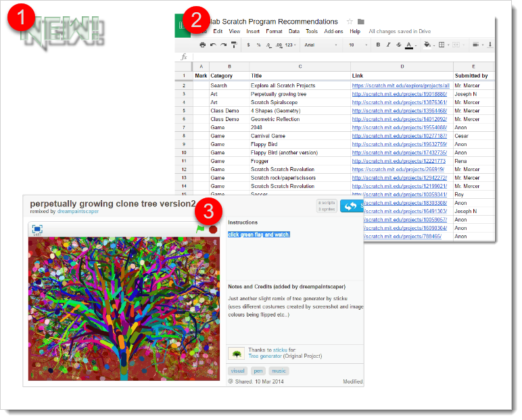Increase decimal places
Viewport: 522px width, 420px height.
pos(279,45)
